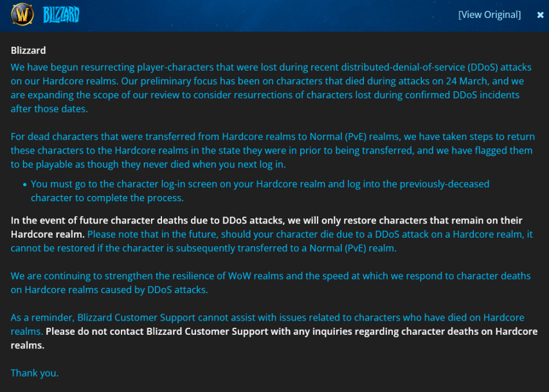Viewport: 549px width, 392px height.
Task: Click the line 'after those dates.'
Action: tap(49, 109)
